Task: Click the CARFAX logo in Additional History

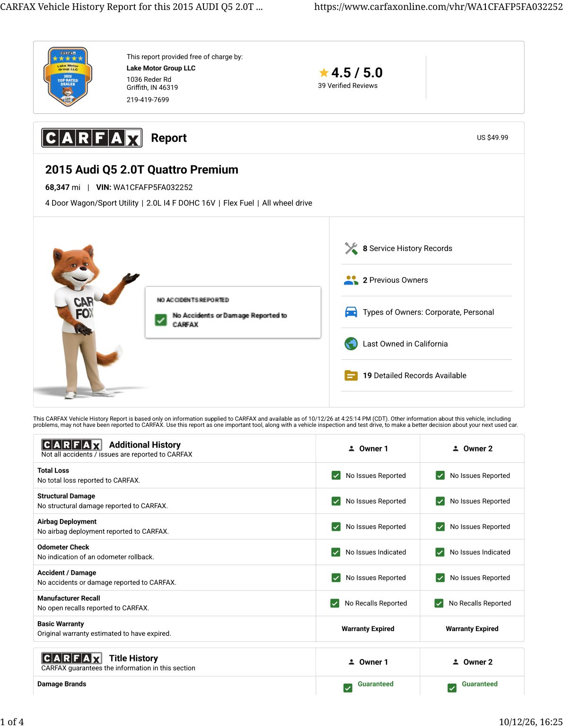Action: pyautogui.click(x=71, y=445)
